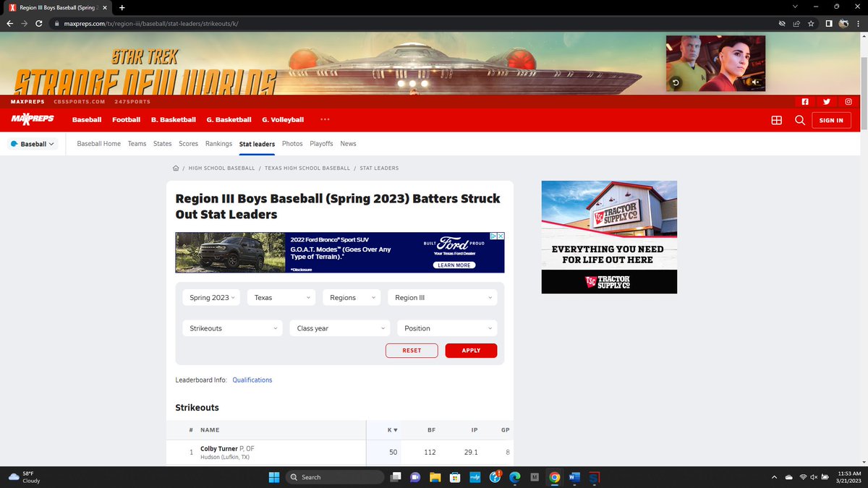Open Task View on taskbar
Screen dimensions: 868x488
396,477
